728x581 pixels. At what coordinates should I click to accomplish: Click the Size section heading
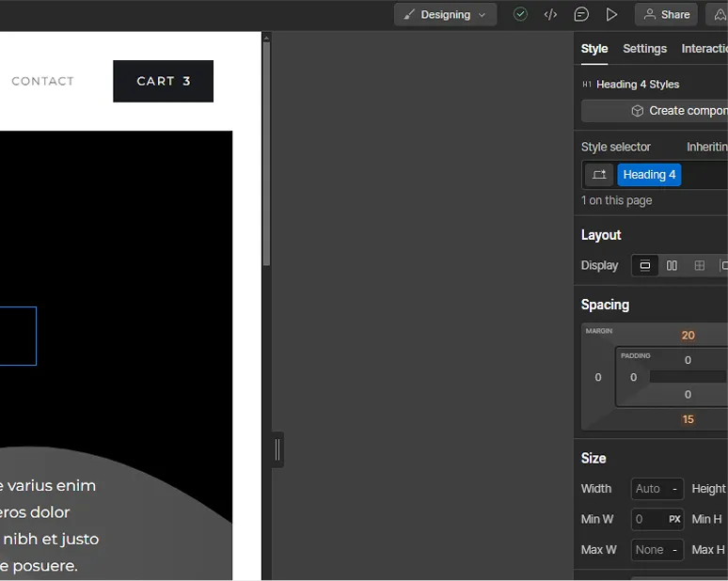pos(593,459)
